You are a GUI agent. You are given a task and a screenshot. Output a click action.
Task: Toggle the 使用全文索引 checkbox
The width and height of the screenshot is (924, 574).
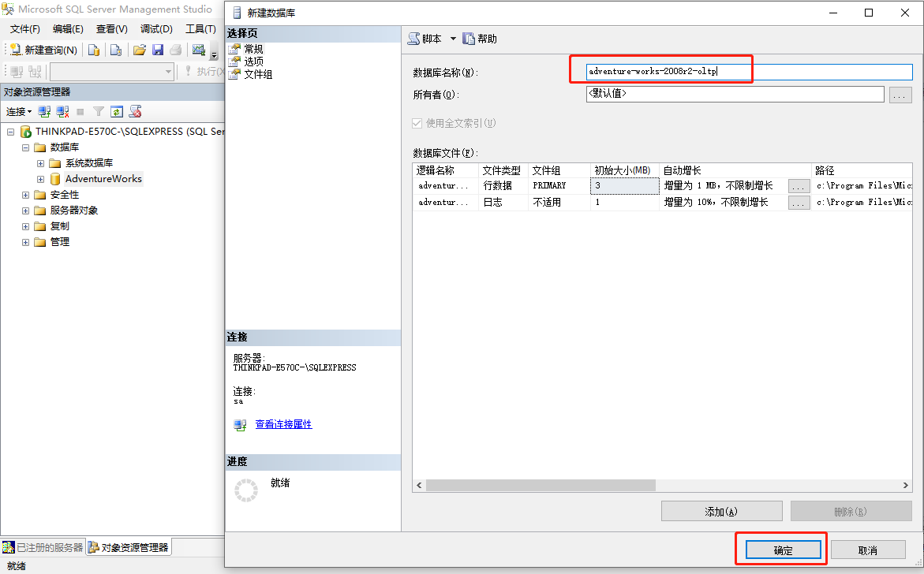[x=417, y=123]
